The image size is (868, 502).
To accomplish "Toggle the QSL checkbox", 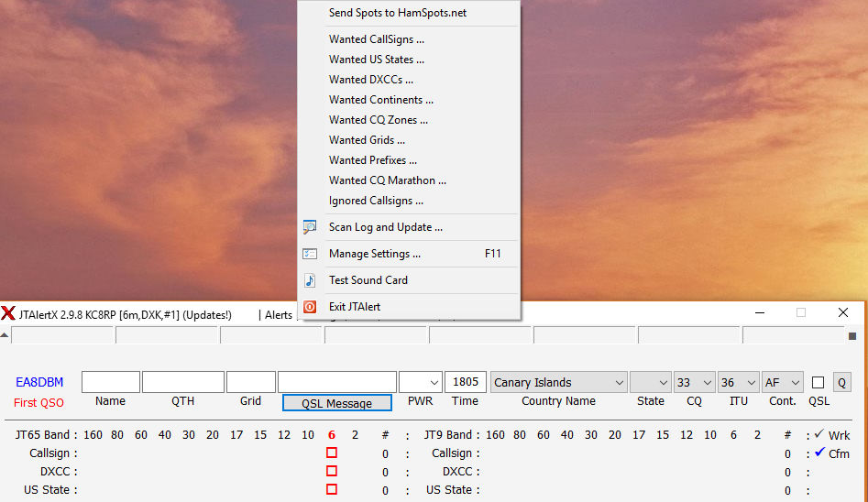I will (818, 383).
